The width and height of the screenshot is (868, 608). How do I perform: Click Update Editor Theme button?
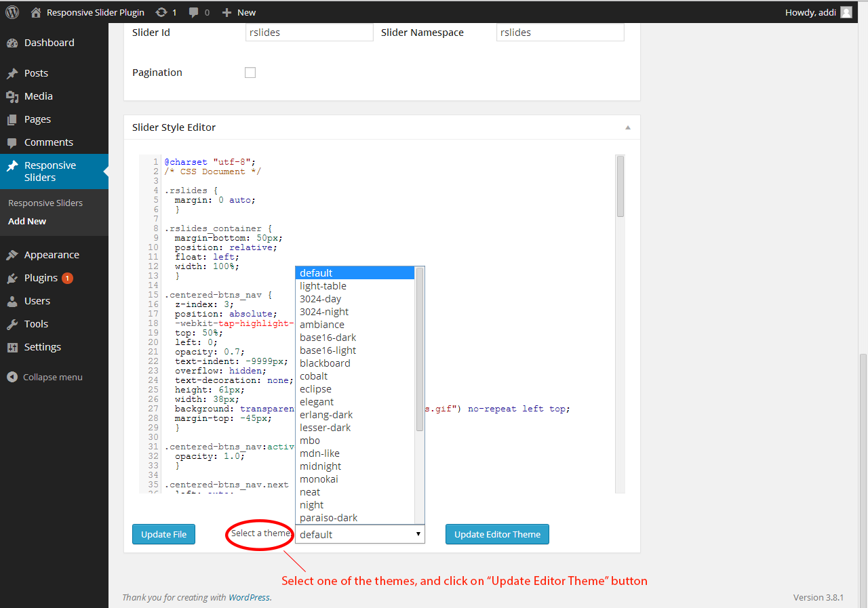[x=497, y=534]
